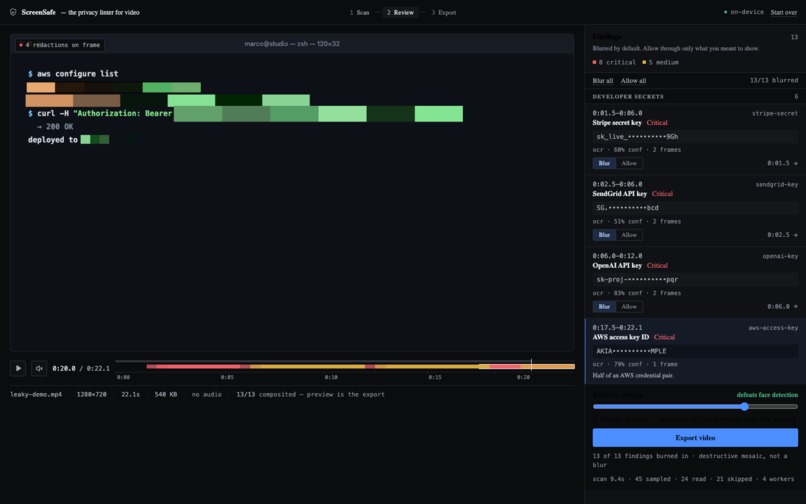Set OpenAI API key to Blur
The width and height of the screenshot is (806, 504).
pos(604,307)
